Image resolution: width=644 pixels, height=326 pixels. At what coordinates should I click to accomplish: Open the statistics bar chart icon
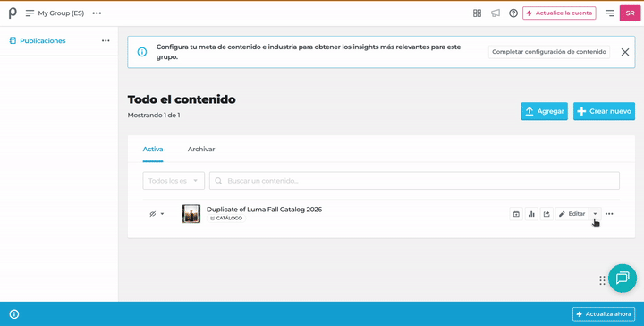coord(531,214)
